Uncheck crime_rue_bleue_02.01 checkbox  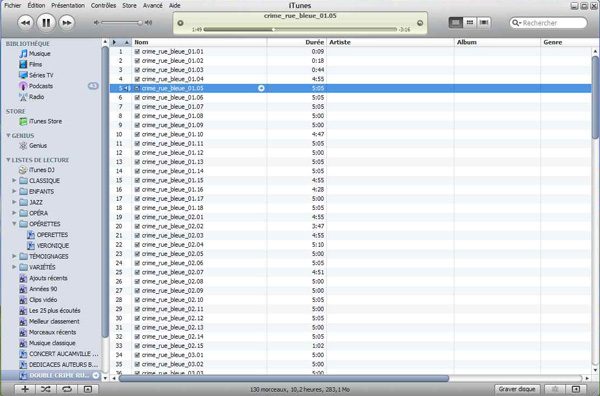137,217
